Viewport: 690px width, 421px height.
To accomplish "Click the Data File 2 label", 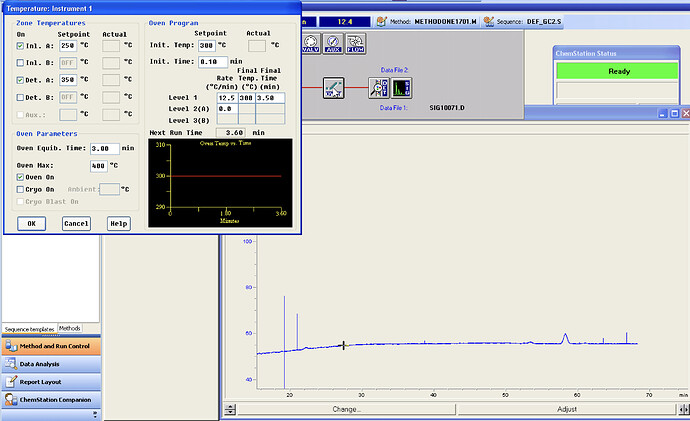I will click(x=394, y=70).
